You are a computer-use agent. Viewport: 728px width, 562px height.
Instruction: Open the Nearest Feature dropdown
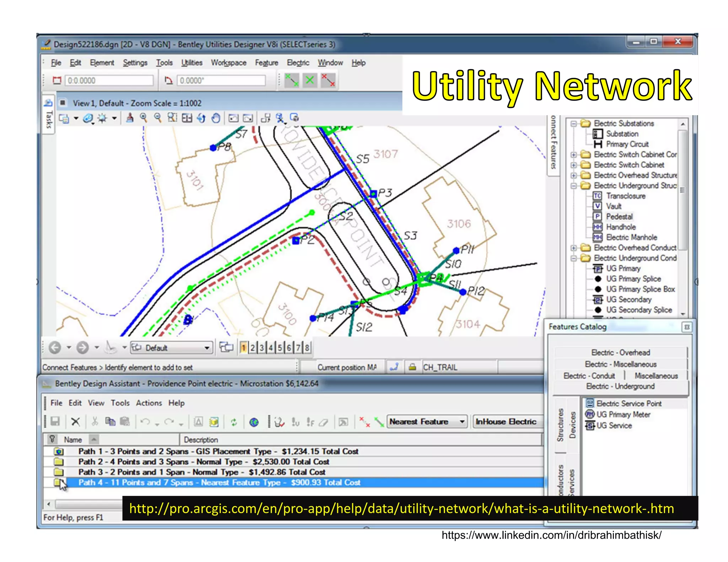pyautogui.click(x=462, y=422)
